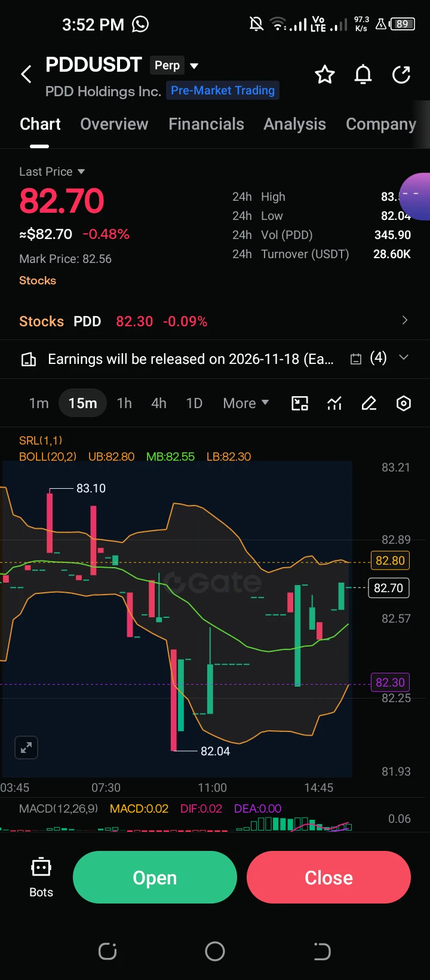Select the 4h timeframe
The width and height of the screenshot is (430, 980).
pos(159,403)
